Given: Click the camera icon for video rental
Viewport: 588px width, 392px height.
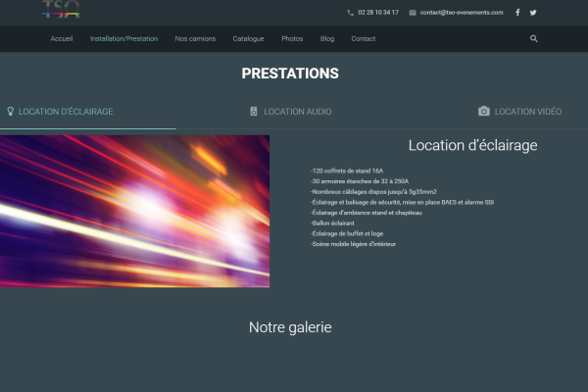Looking at the screenshot, I should pos(483,112).
